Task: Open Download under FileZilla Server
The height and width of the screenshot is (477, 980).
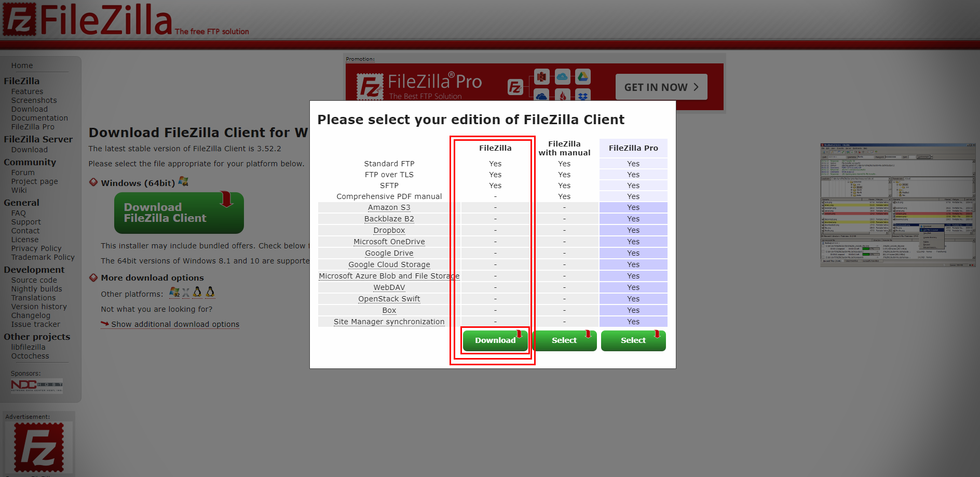Action: pos(30,150)
